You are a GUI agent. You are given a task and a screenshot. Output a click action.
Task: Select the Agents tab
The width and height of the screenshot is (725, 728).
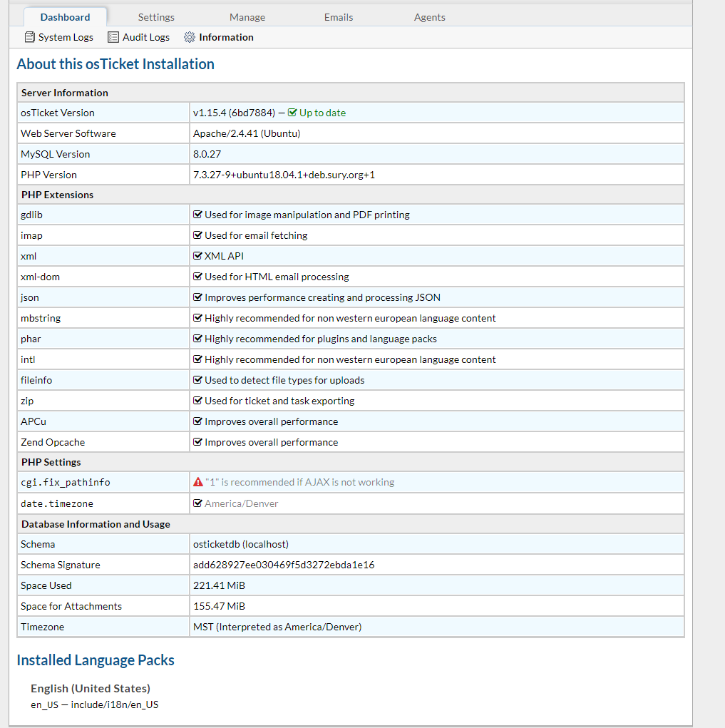pos(429,17)
